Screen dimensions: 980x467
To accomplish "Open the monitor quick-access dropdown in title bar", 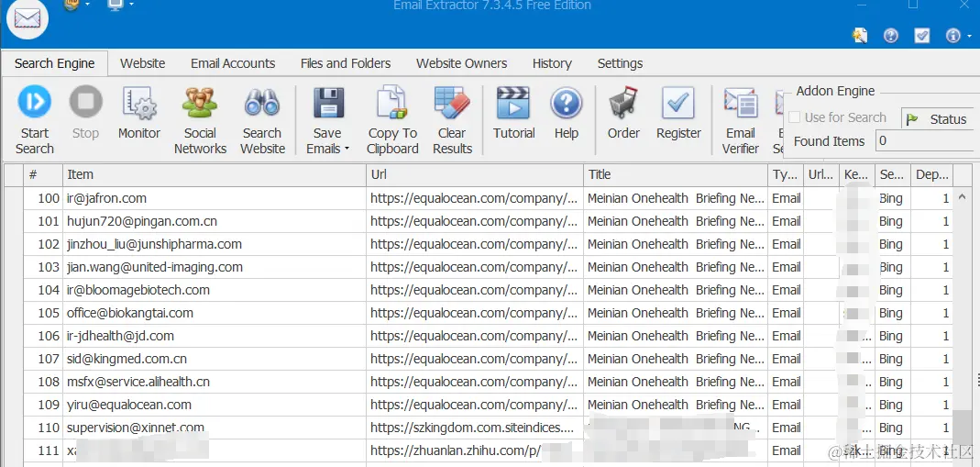I will [x=132, y=5].
